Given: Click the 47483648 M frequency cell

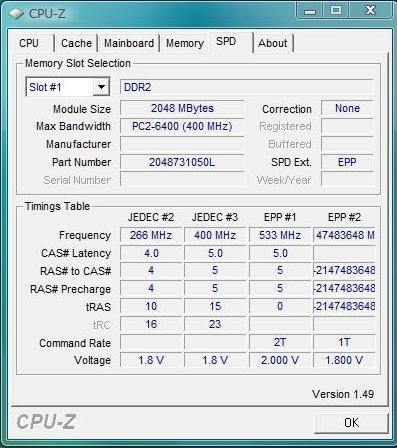Looking at the screenshot, I should [344, 235].
